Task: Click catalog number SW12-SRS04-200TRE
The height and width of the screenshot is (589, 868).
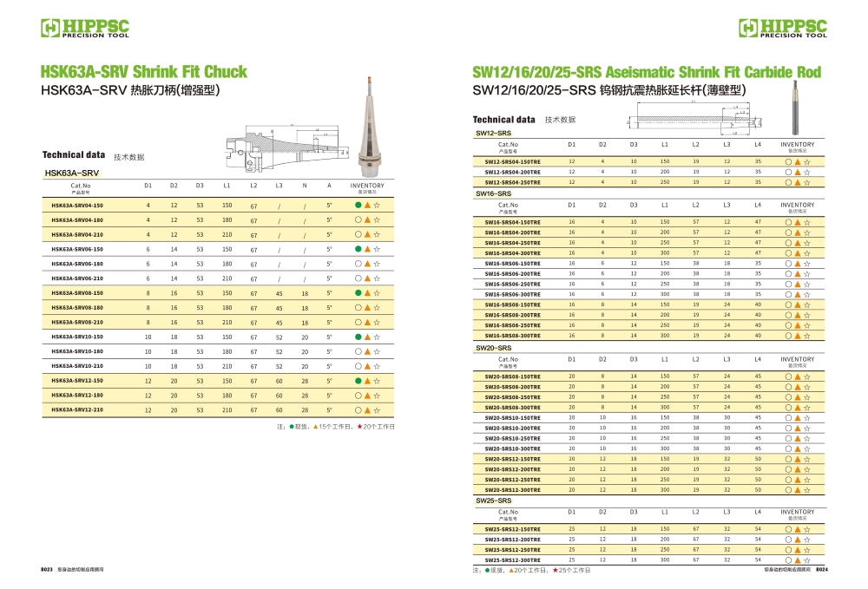Action: pyautogui.click(x=513, y=172)
